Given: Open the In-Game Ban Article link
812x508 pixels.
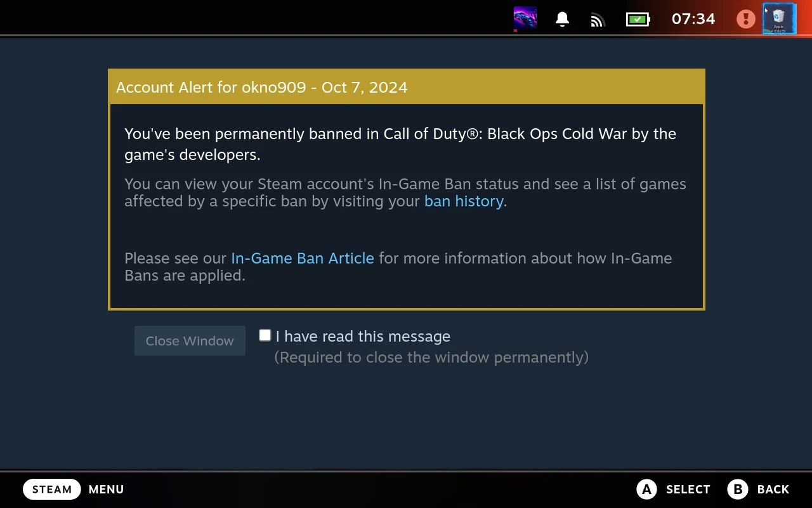Looking at the screenshot, I should point(303,258).
